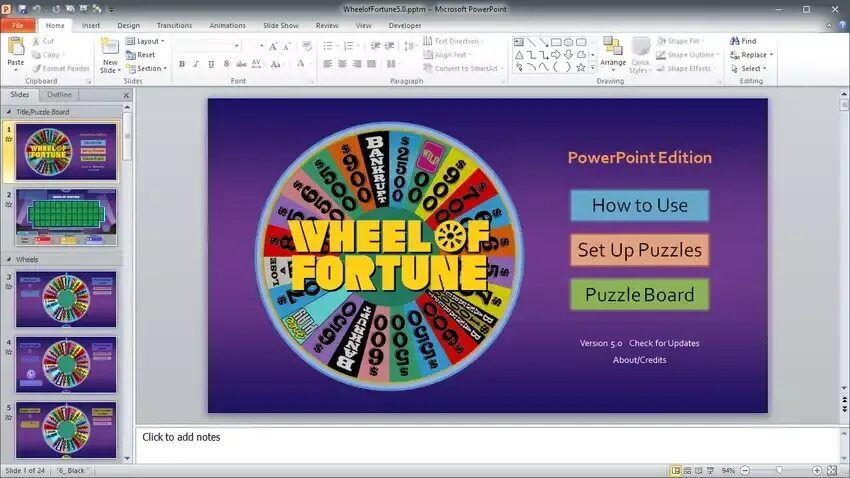Click the Puzzle Board button on slide
Screen dimensions: 850x478
click(639, 294)
